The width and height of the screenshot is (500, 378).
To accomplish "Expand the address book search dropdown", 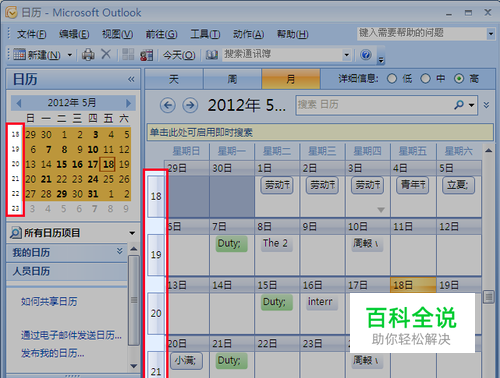I will pos(347,55).
